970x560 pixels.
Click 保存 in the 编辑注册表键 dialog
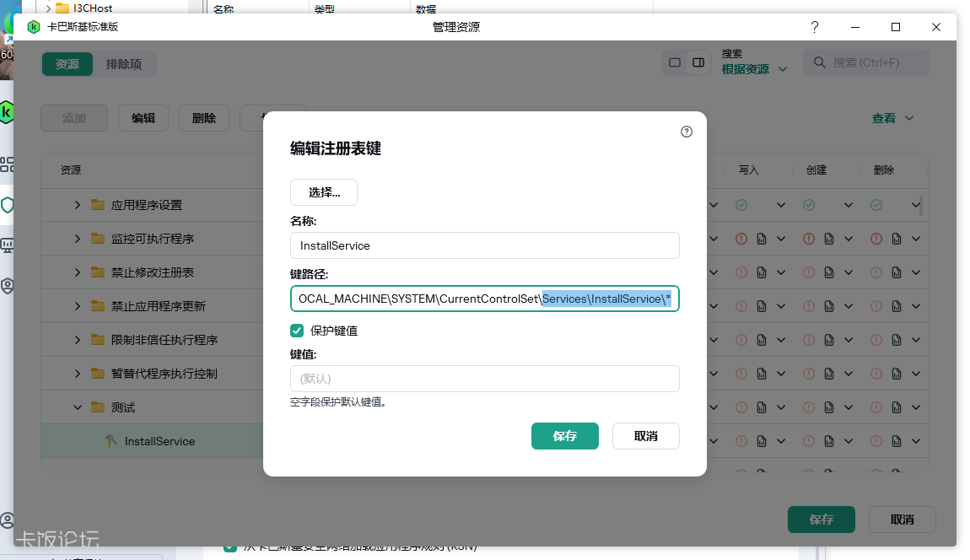click(565, 436)
